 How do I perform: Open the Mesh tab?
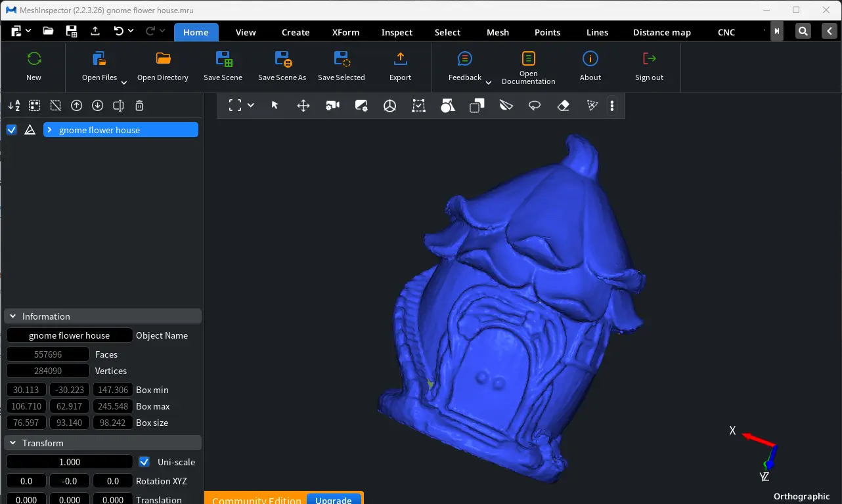(498, 32)
